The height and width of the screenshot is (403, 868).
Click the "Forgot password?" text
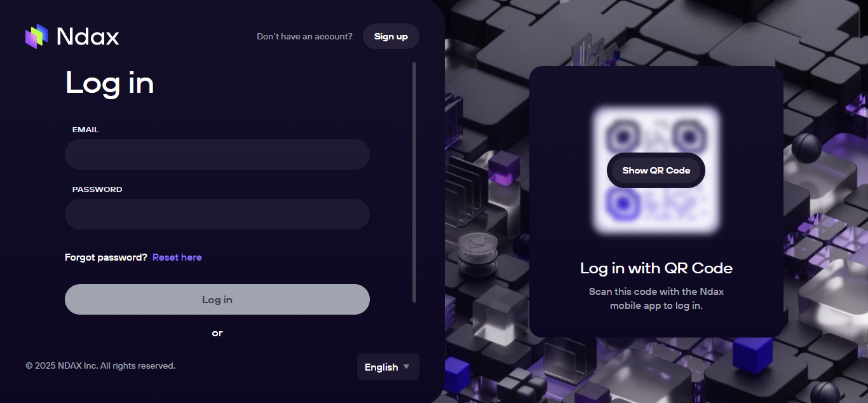[x=106, y=257]
